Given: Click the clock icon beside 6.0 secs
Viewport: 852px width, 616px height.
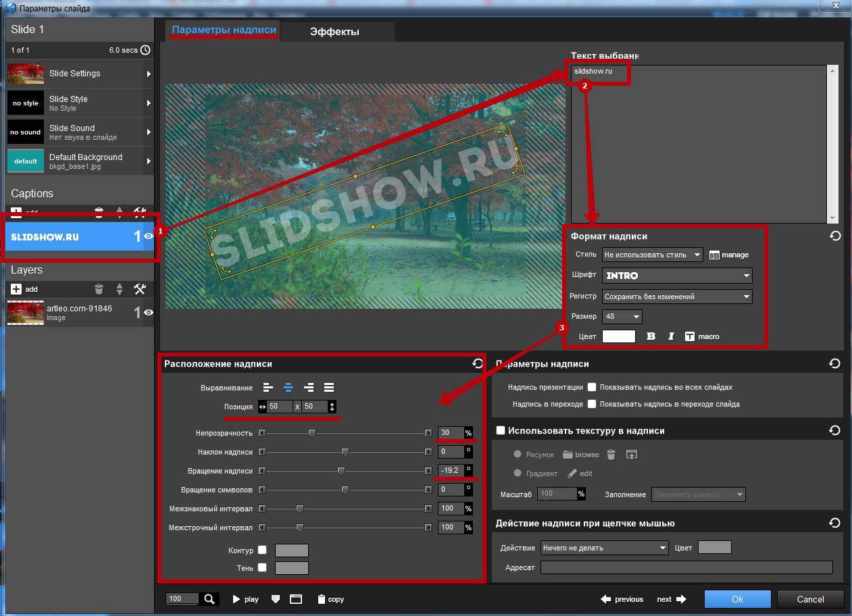Looking at the screenshot, I should (x=145, y=50).
